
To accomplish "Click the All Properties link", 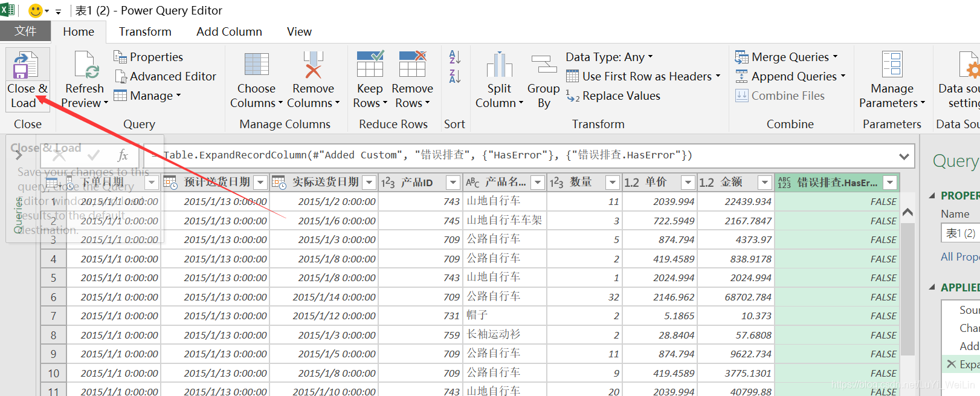I will (x=960, y=257).
